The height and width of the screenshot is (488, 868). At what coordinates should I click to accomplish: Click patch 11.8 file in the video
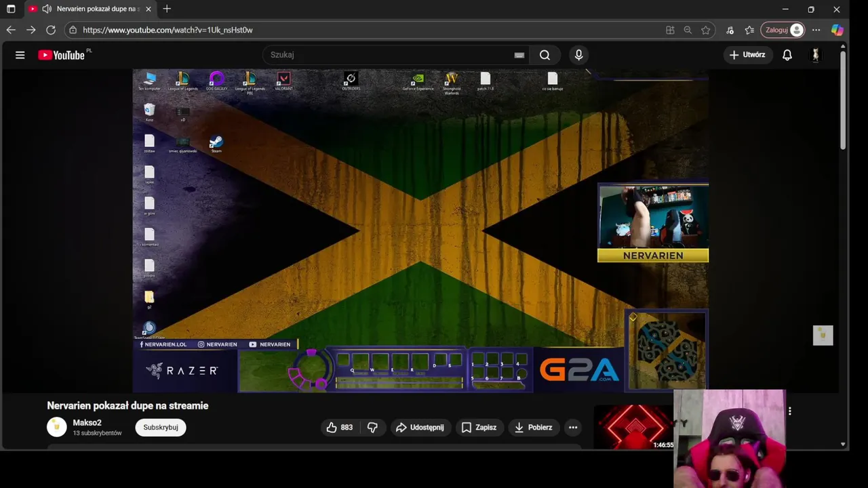point(485,81)
